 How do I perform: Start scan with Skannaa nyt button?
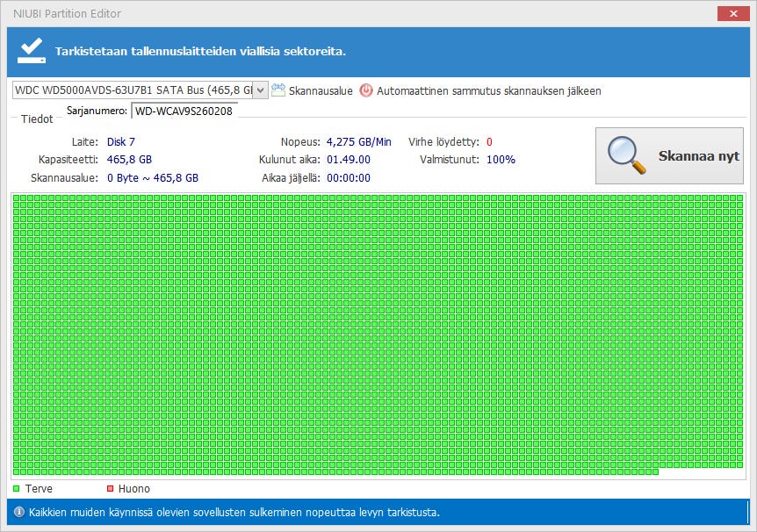[669, 155]
